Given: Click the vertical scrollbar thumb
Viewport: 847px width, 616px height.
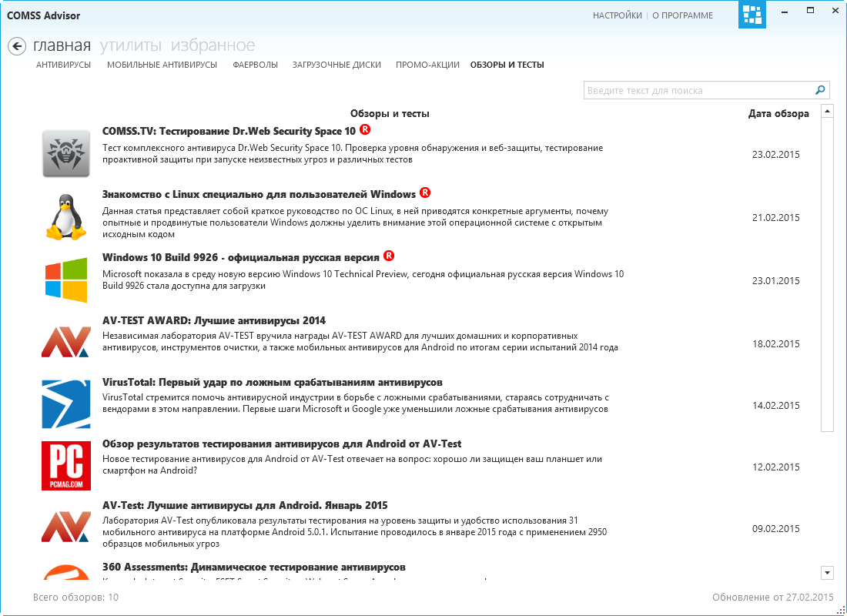Looking at the screenshot, I should tap(827, 274).
